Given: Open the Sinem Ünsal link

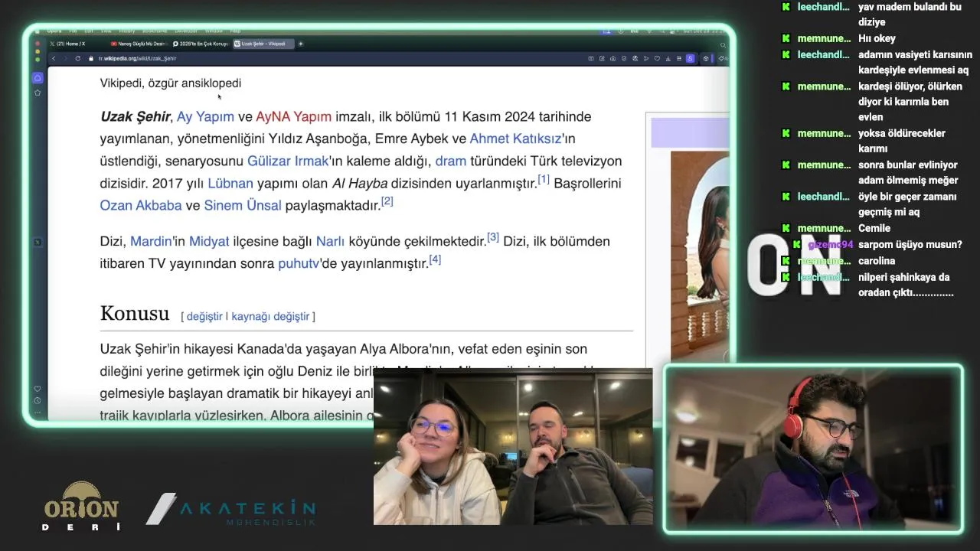Looking at the screenshot, I should point(243,206).
